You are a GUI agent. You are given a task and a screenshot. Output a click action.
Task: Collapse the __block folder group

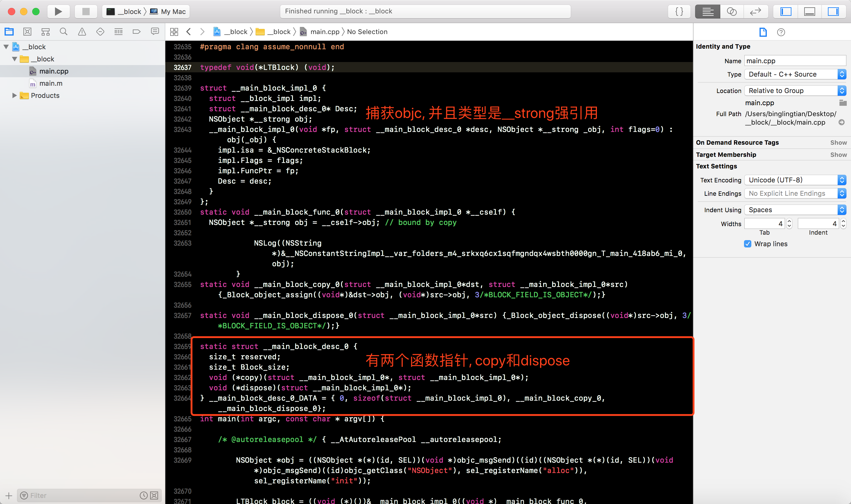(15, 59)
